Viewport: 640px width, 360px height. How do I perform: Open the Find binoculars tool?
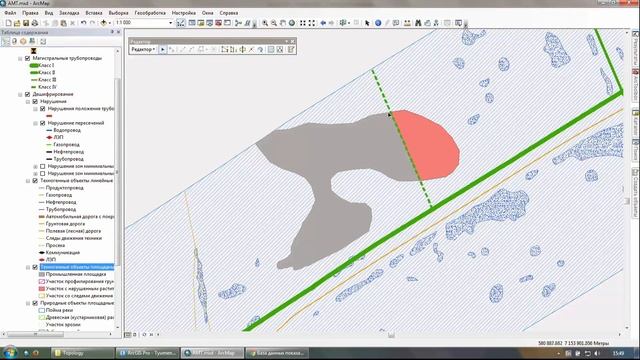click(x=418, y=23)
